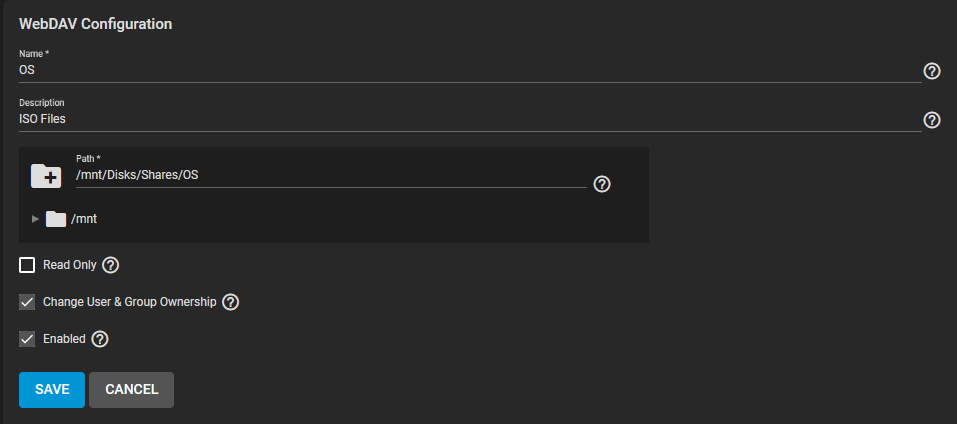Click the help icon beside Name field

coord(931,71)
